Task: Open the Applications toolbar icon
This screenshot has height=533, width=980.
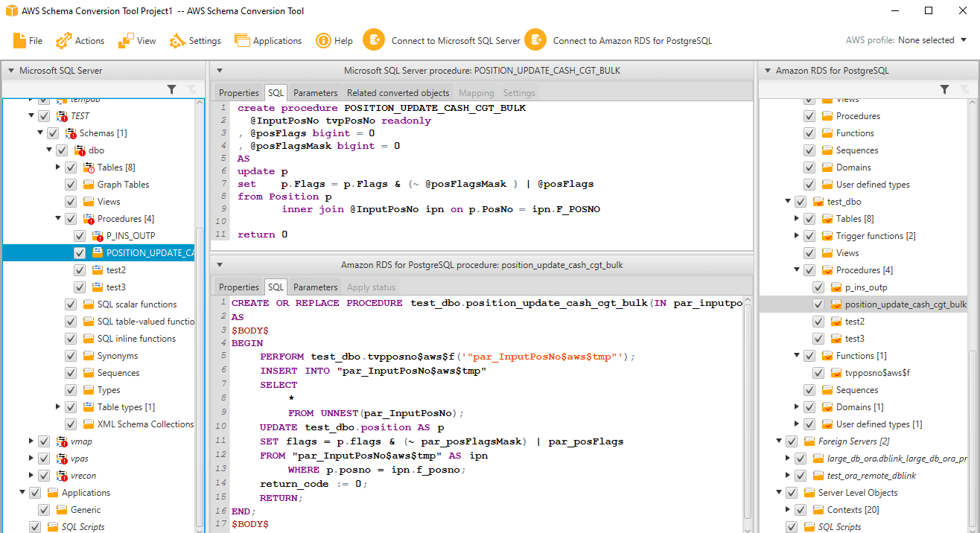Action: (242, 40)
